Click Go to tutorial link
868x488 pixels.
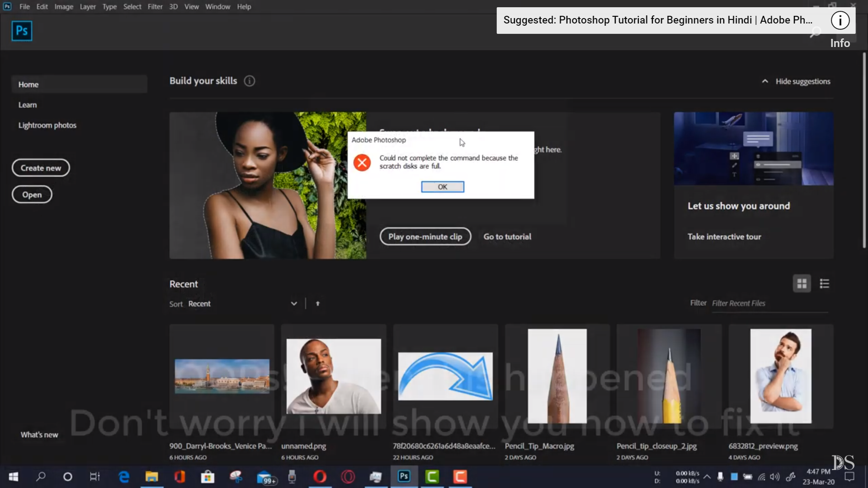507,237
